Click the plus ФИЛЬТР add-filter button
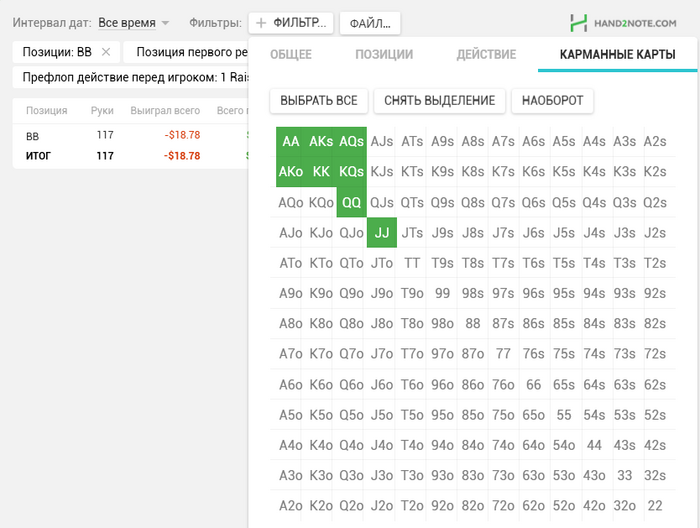The image size is (700, 528). coord(291,23)
